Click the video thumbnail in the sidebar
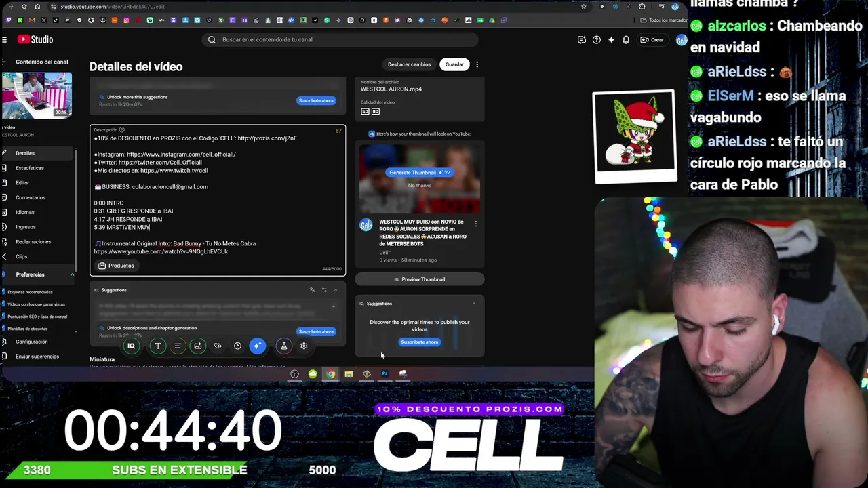Viewport: 868px width, 488px height. click(x=37, y=95)
